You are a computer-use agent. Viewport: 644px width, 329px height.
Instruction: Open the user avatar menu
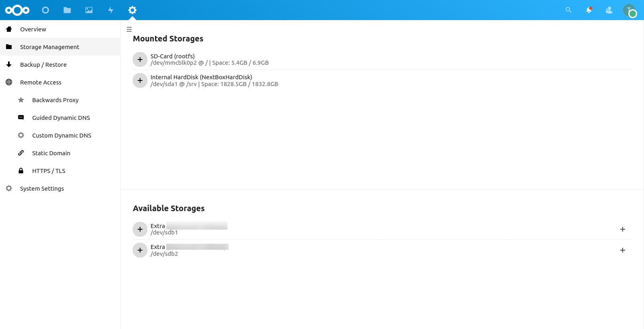pyautogui.click(x=629, y=10)
